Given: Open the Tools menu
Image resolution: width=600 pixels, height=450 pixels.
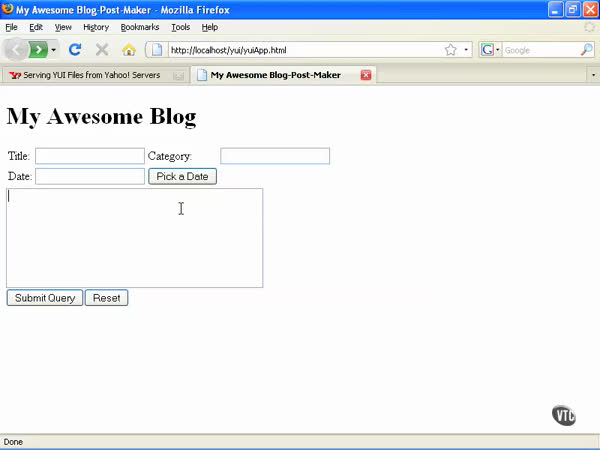Looking at the screenshot, I should pyautogui.click(x=180, y=27).
